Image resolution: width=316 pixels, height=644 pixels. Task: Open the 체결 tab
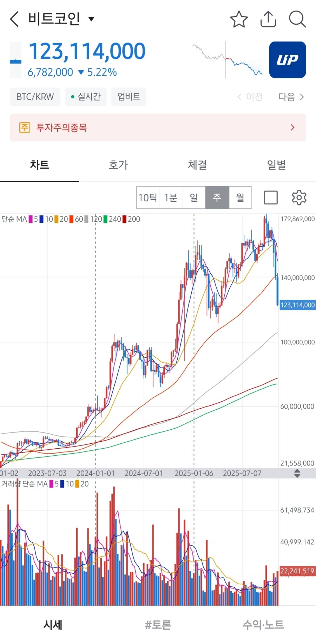[x=197, y=165]
